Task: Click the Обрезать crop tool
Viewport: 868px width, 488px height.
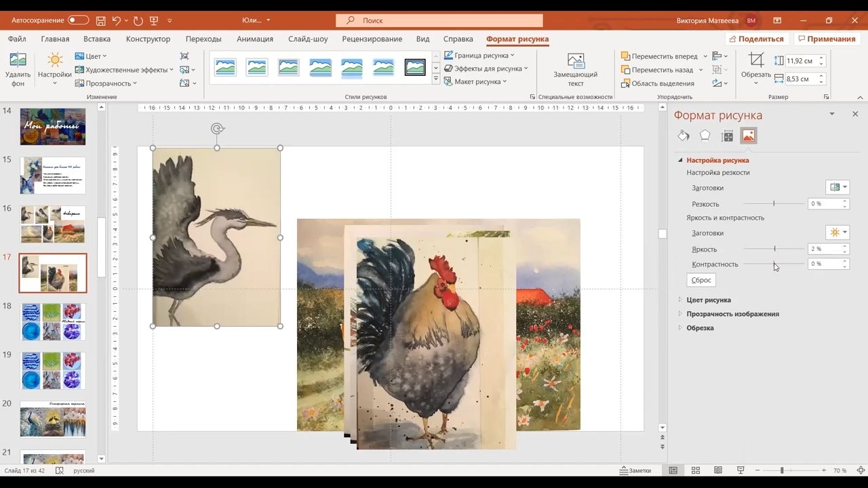Action: tap(755, 69)
